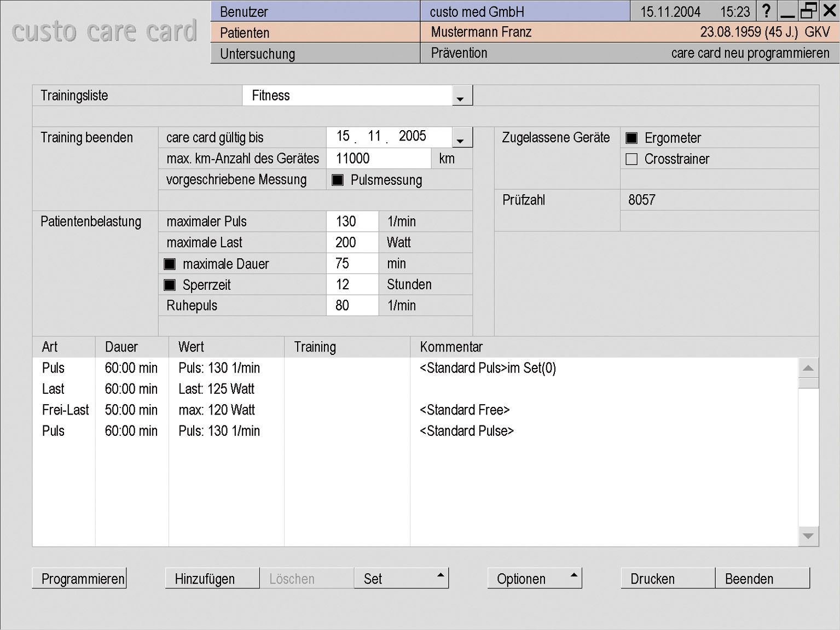
Task: Minimize the custo care card window
Action: point(787,11)
